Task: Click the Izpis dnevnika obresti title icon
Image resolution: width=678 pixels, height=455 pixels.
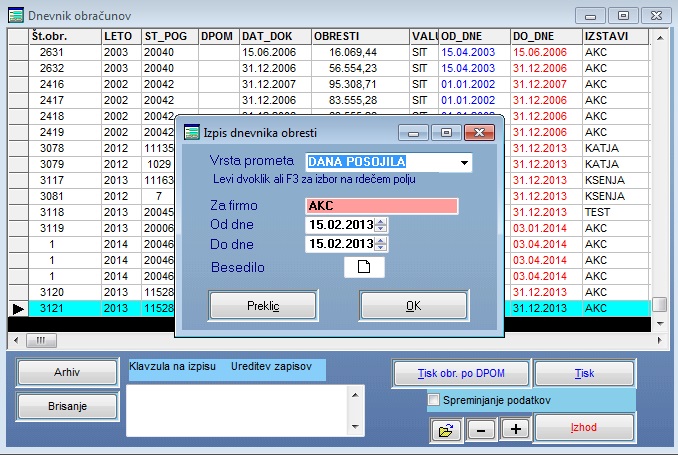Action: [x=190, y=132]
